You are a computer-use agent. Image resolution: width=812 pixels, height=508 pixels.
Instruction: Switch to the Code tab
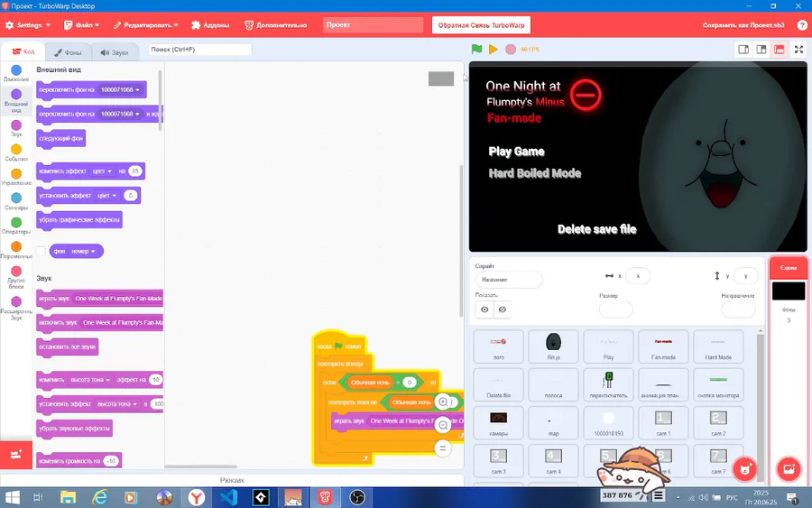(x=23, y=51)
